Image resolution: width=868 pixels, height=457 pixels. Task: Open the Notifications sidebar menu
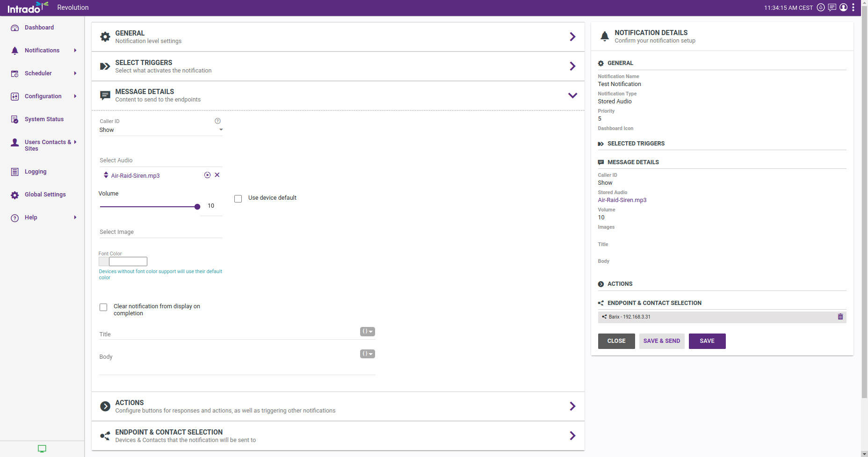click(x=42, y=51)
